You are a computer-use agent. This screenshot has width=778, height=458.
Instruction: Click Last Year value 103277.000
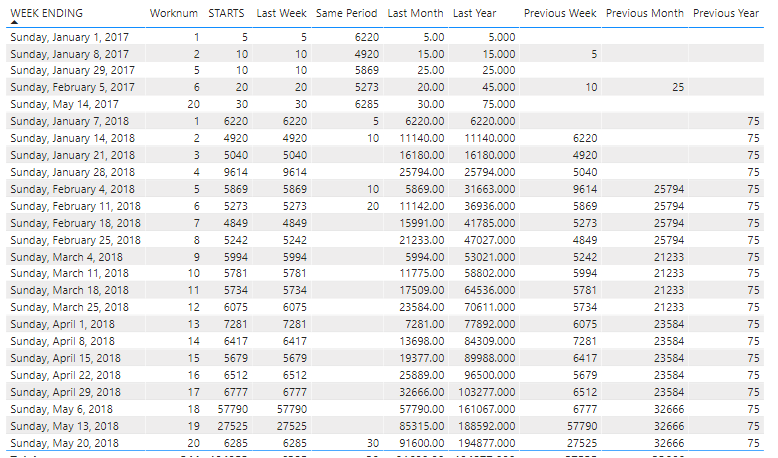486,392
